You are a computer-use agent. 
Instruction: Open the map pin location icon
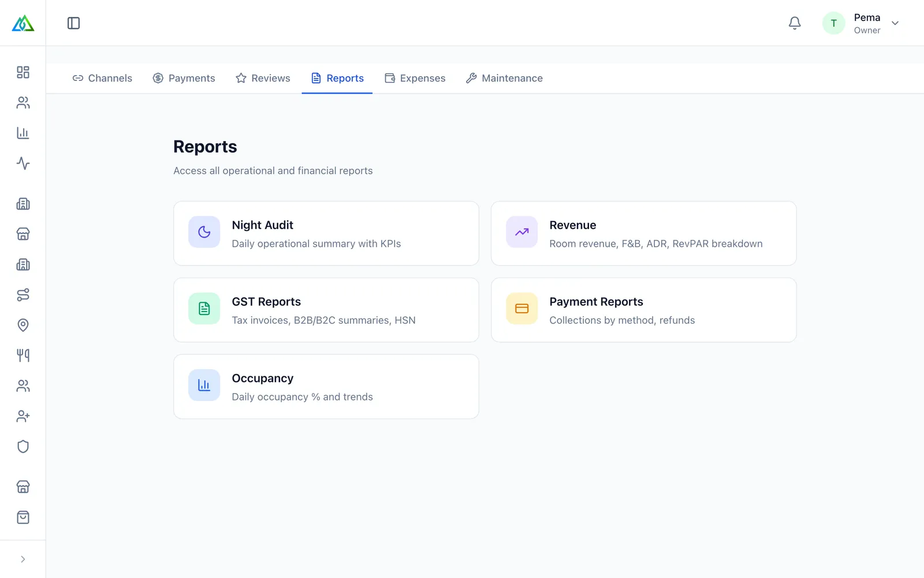[23, 325]
